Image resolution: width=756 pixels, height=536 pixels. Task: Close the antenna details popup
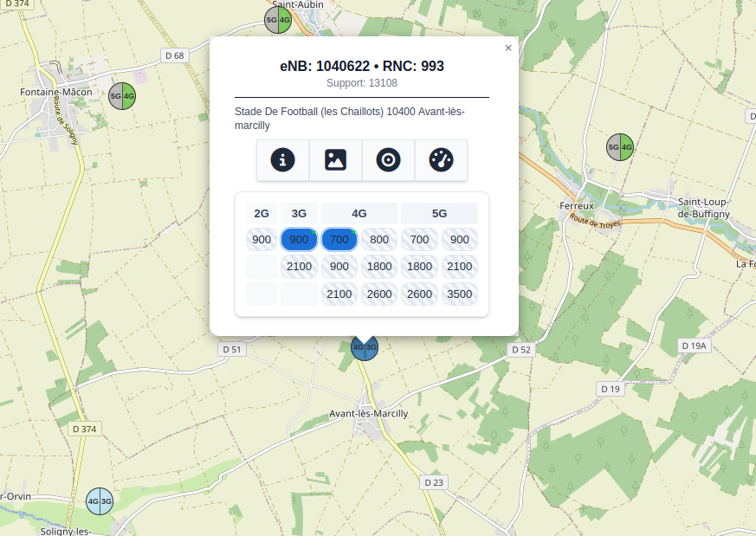point(508,48)
